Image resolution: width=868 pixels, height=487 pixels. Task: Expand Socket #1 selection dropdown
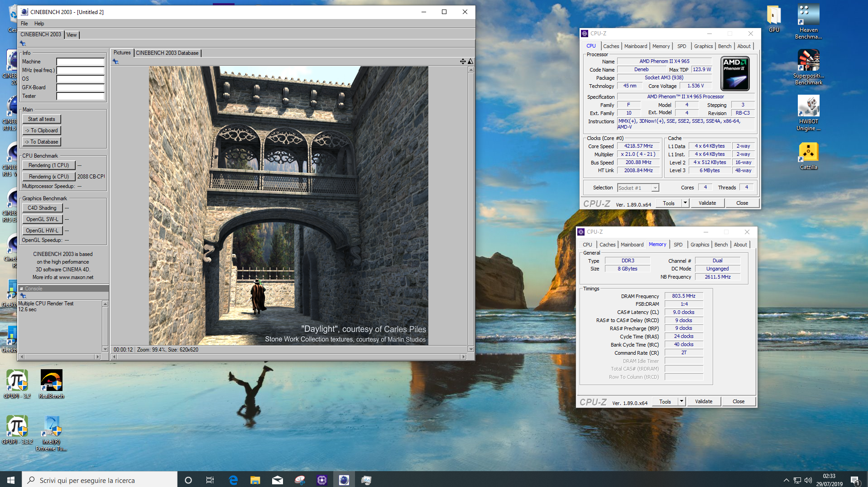click(x=655, y=188)
